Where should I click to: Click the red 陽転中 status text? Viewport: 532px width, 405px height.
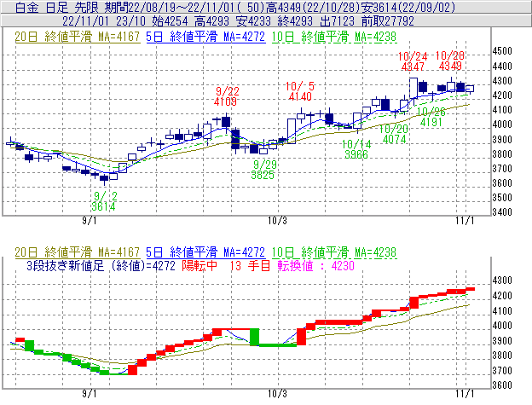(x=199, y=265)
